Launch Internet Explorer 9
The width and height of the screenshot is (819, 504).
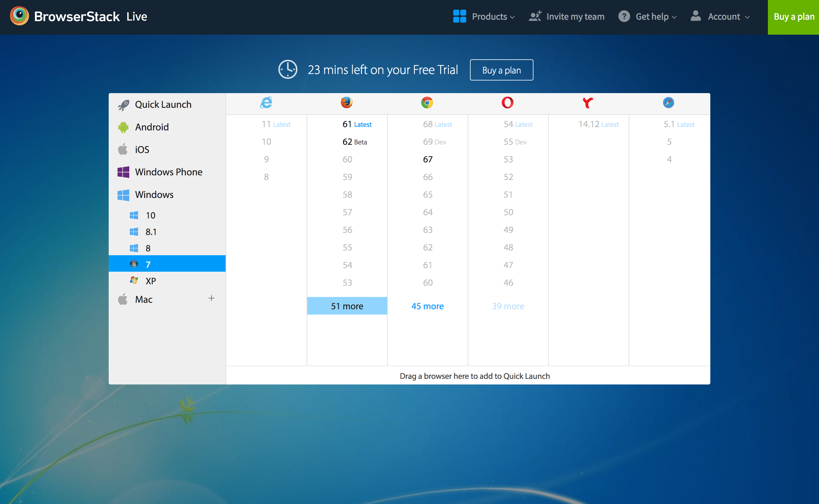coord(266,159)
